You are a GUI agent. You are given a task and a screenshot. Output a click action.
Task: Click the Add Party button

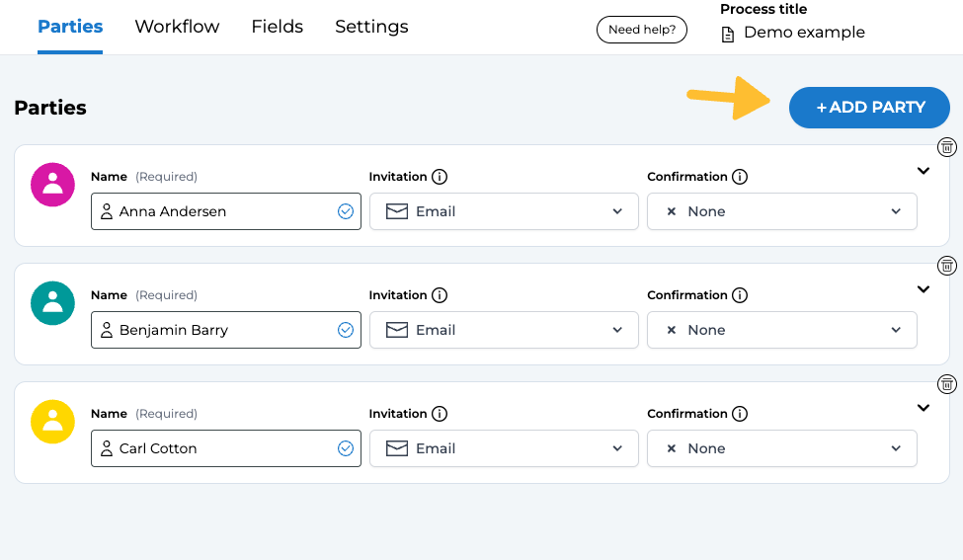tap(869, 108)
